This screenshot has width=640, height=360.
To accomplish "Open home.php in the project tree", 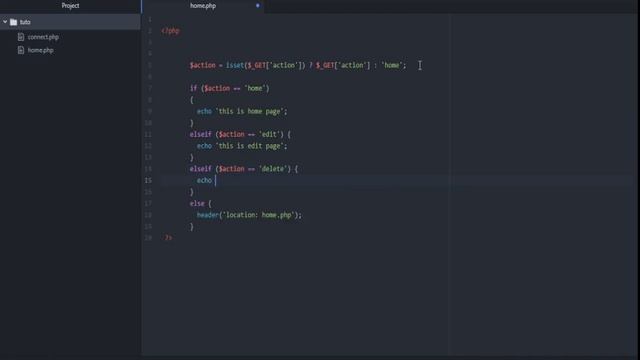I will pos(40,50).
